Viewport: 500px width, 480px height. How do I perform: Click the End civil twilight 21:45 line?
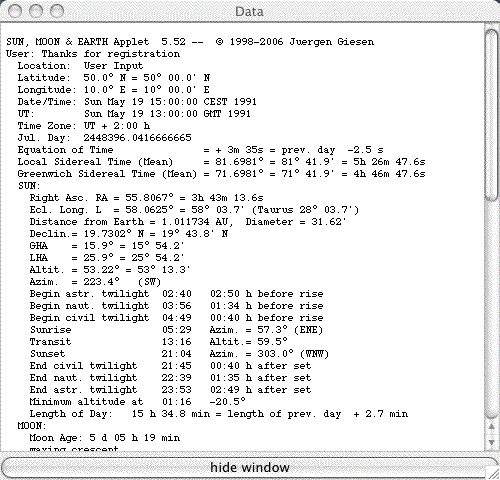click(x=170, y=366)
